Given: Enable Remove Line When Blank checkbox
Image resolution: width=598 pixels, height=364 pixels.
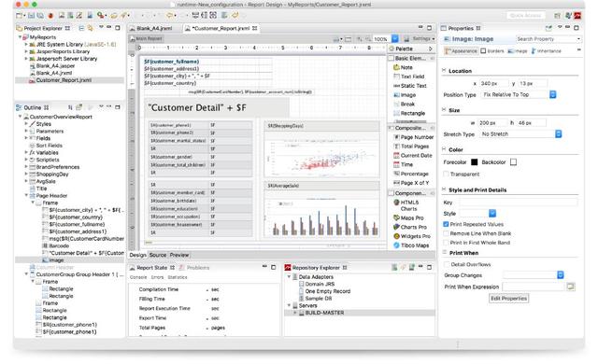Looking at the screenshot, I should pyautogui.click(x=446, y=233).
